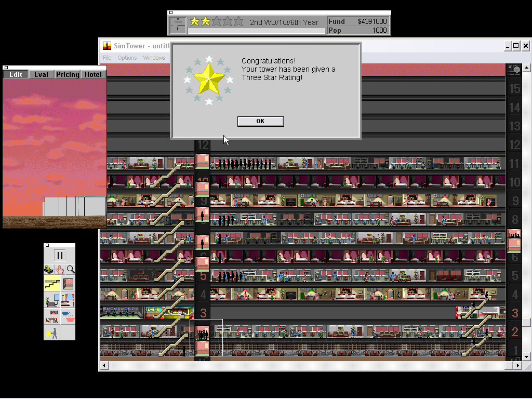Image resolution: width=532 pixels, height=399 pixels.
Task: Click the vertical scrollbar down arrow
Action: 527,356
